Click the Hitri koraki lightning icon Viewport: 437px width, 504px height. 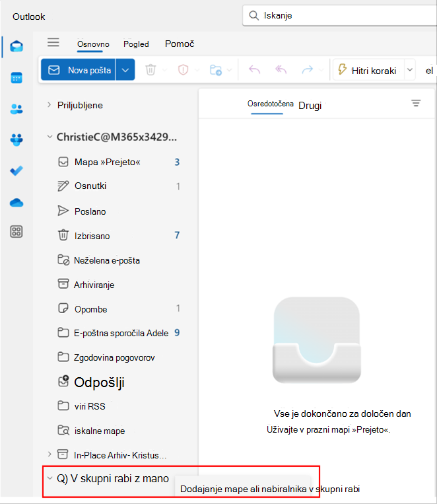[x=343, y=69]
